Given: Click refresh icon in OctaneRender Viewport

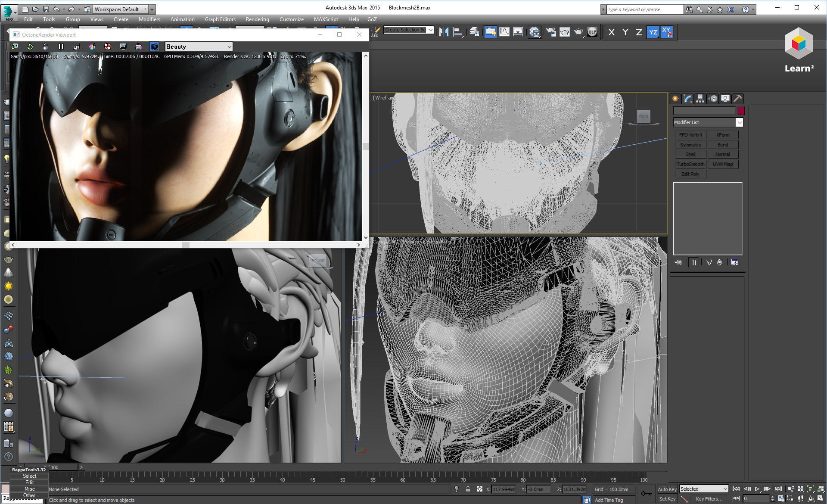Looking at the screenshot, I should [x=30, y=47].
